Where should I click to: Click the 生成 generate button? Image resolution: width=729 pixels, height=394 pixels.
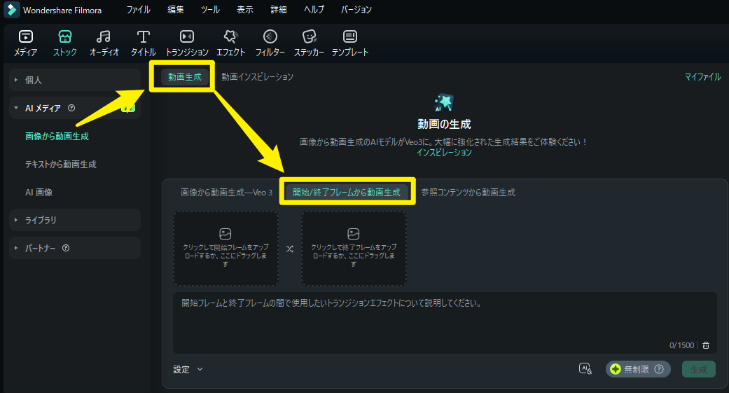(699, 369)
